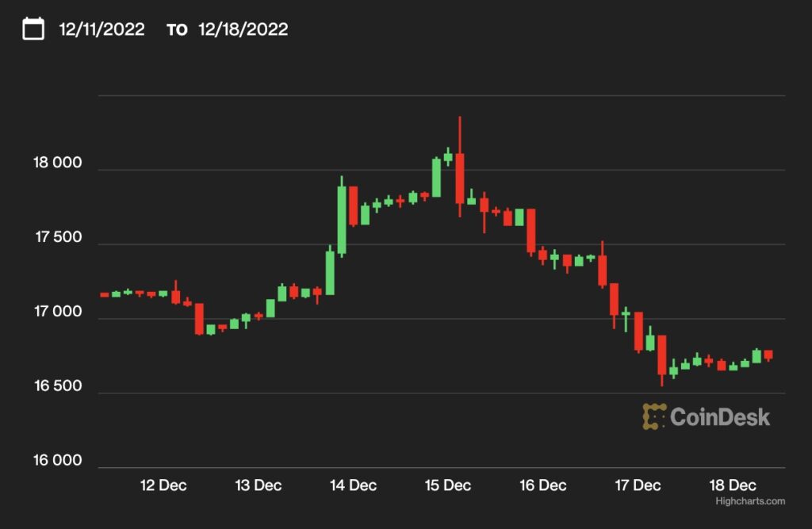Expand the date range by clicking TO
Image resolution: width=812 pixels, height=529 pixels.
pos(176,29)
